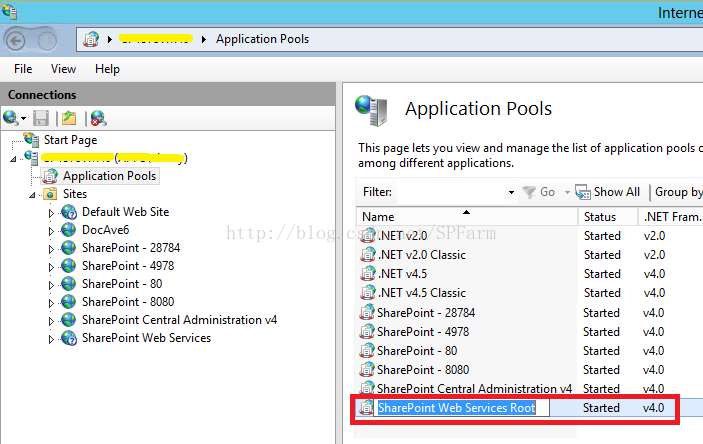The width and height of the screenshot is (703, 444).
Task: Open the Create New Connection toolbar icon
Action: coord(10,118)
